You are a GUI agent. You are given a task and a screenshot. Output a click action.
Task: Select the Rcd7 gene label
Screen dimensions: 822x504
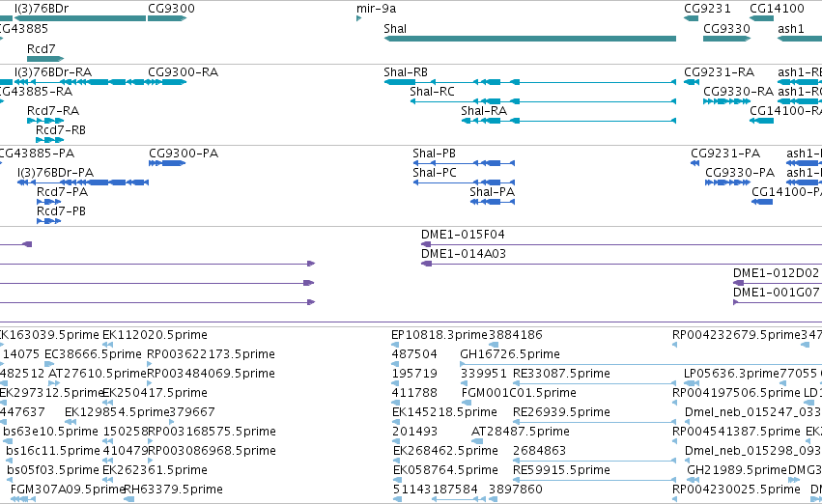pos(41,48)
